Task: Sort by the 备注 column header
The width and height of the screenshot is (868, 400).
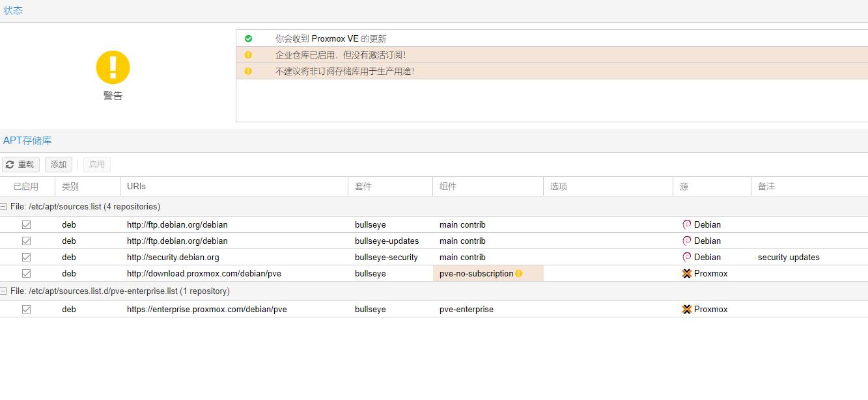Action: point(809,187)
